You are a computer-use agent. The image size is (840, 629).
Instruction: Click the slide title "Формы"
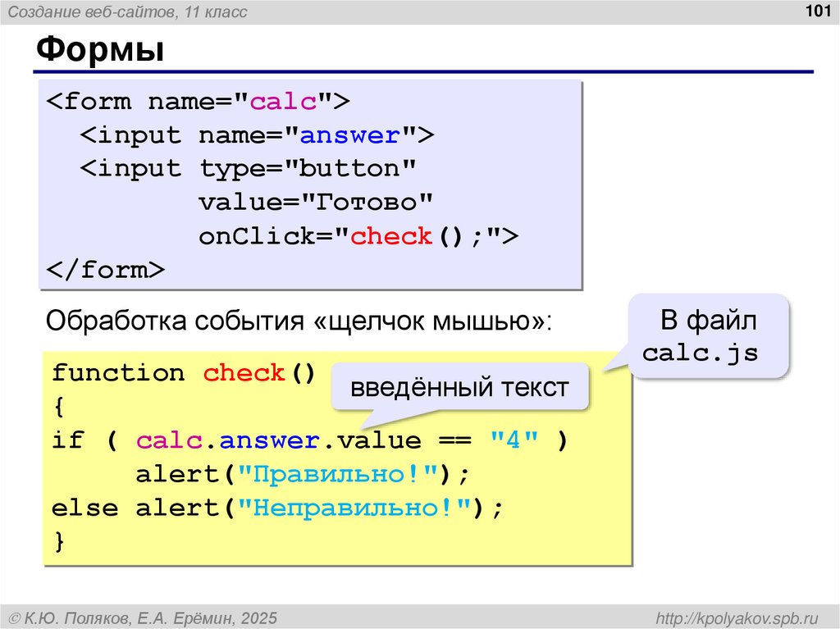(100, 48)
